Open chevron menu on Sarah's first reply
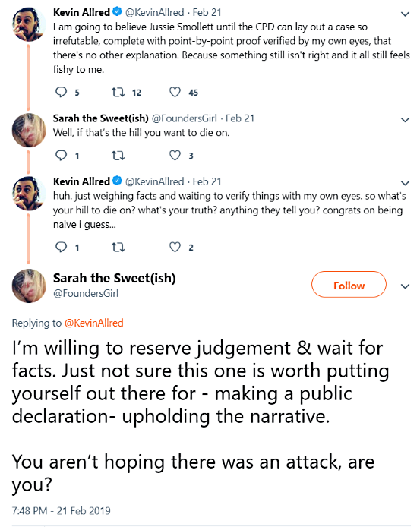The width and height of the screenshot is (420, 527). tap(406, 120)
